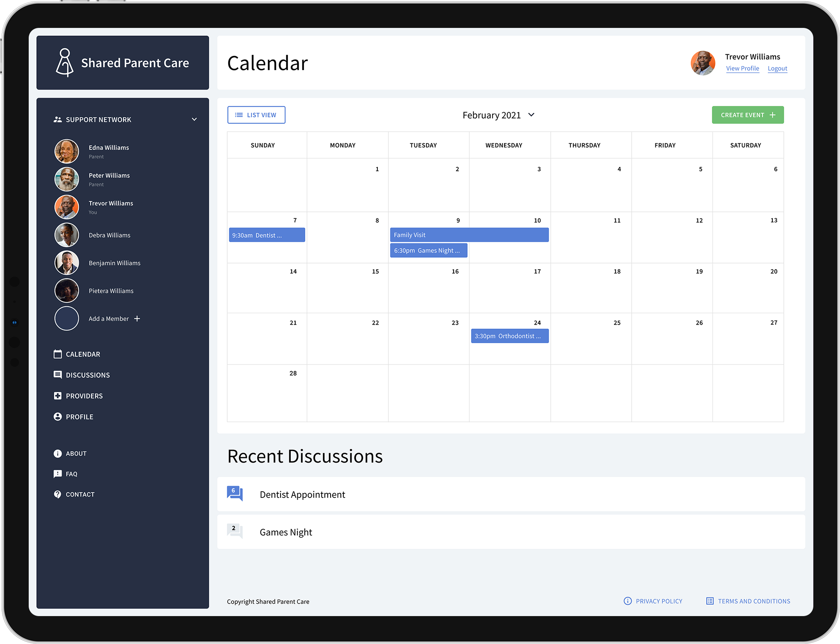
Task: Expand the Support Network section
Action: click(x=195, y=119)
